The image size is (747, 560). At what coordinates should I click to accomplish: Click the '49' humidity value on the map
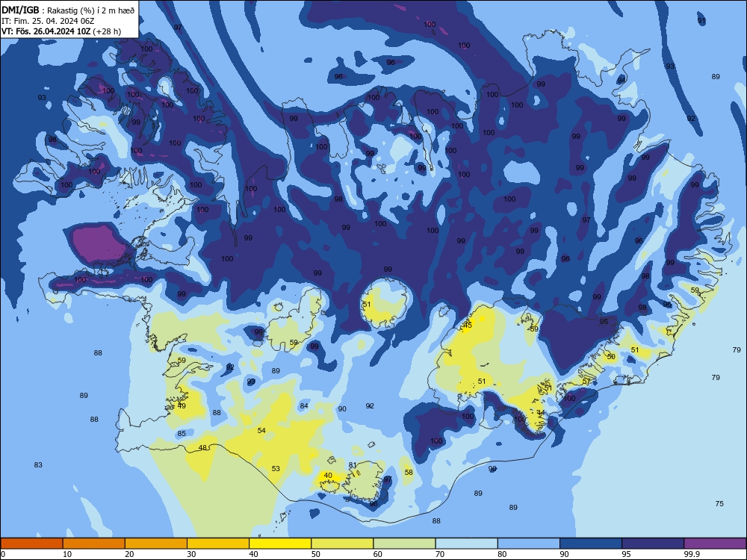[x=182, y=406]
